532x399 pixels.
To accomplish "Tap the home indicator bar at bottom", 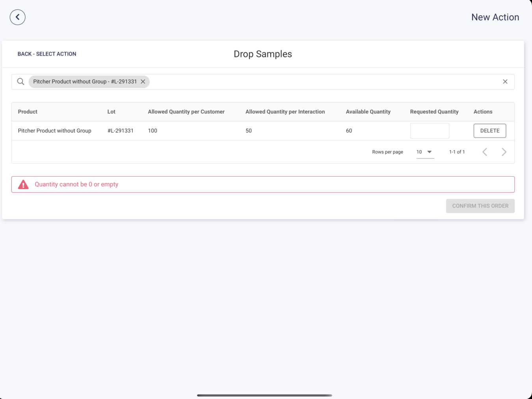I will coord(264,395).
